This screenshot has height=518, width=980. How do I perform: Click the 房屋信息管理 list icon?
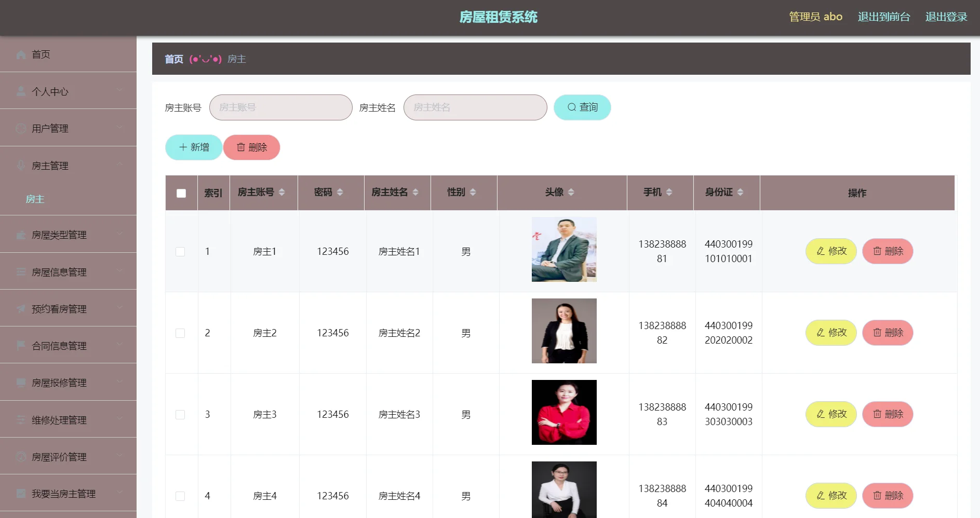(x=21, y=271)
